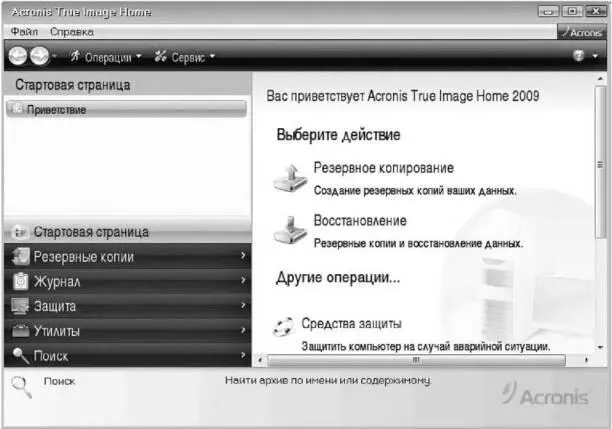Click the Приветствие item icon
The width and height of the screenshot is (612, 429).
pos(18,109)
